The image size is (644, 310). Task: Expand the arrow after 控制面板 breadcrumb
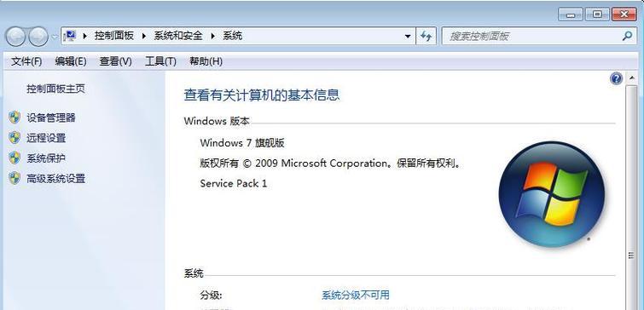pyautogui.click(x=144, y=36)
